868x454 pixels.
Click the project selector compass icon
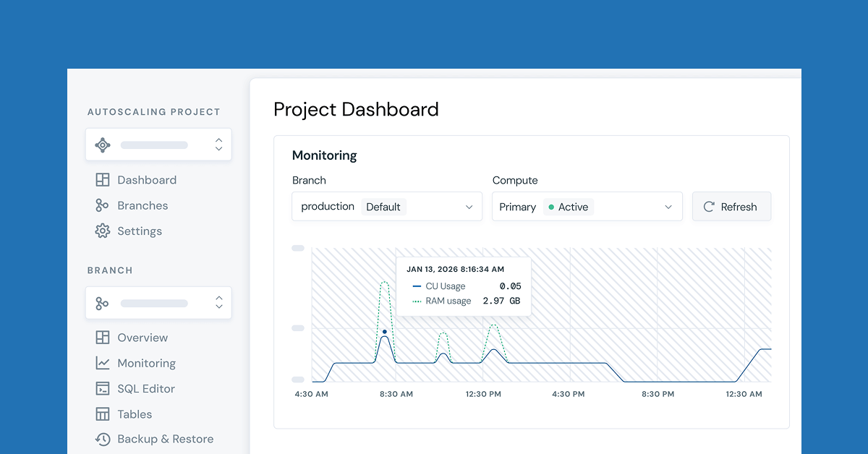(103, 144)
